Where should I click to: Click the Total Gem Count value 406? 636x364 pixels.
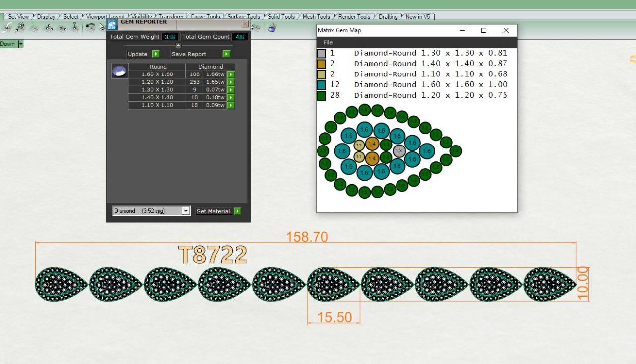coord(240,37)
